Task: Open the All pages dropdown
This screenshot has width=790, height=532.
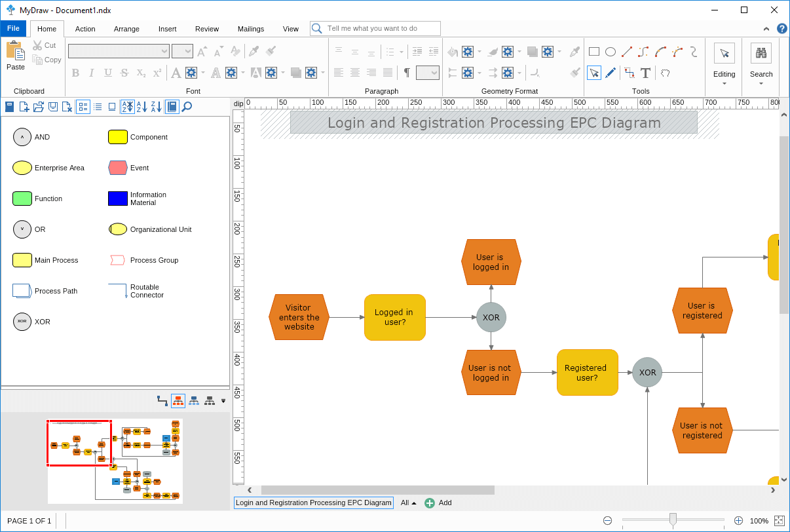Action: [409, 503]
